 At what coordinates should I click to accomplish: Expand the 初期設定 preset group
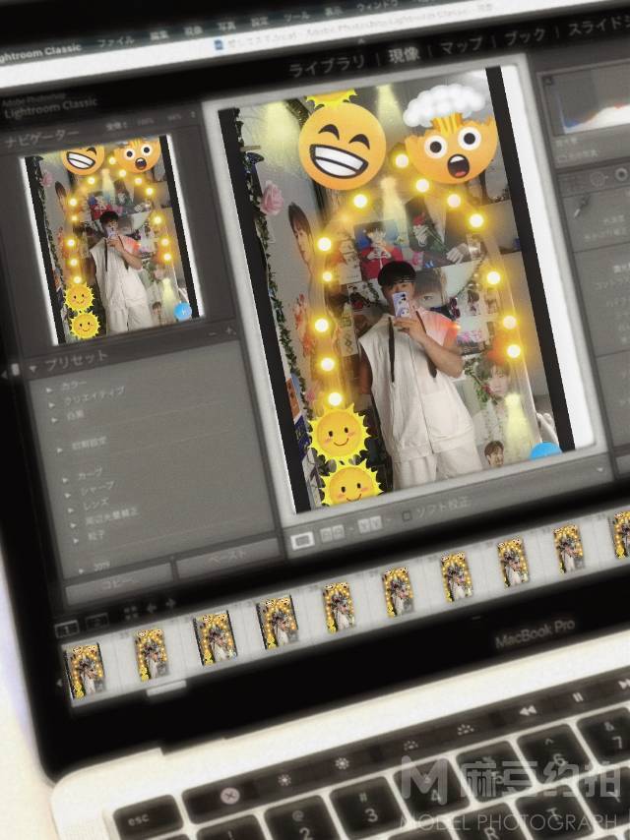point(59,450)
